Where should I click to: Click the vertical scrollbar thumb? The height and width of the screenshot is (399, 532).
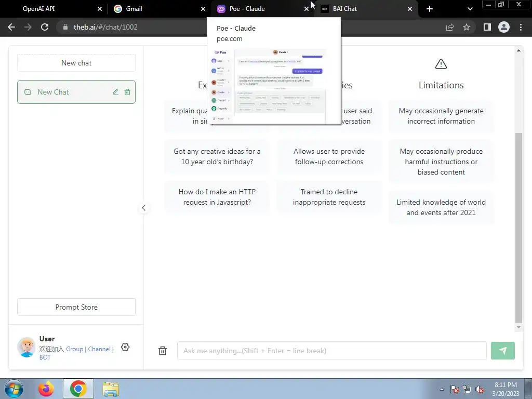point(518,228)
